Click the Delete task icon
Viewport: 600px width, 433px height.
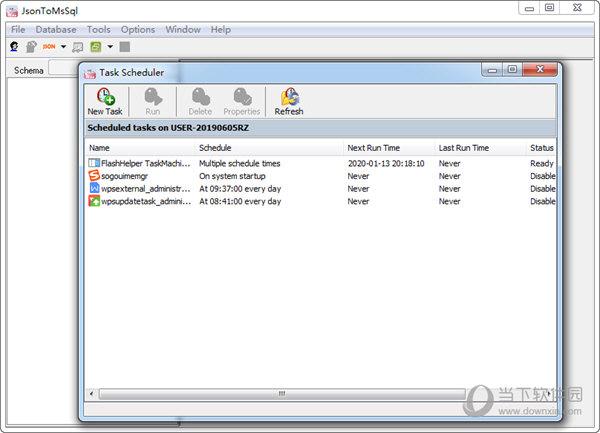pyautogui.click(x=200, y=101)
